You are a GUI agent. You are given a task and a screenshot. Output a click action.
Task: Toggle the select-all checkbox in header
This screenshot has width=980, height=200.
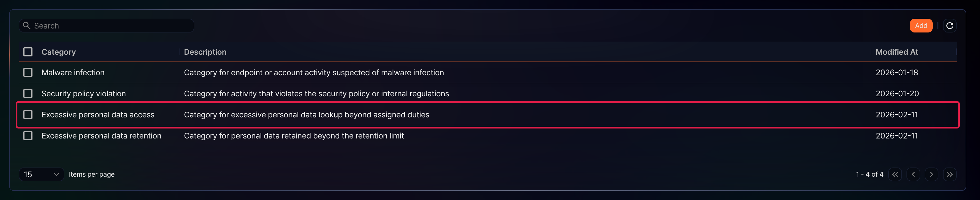(28, 52)
